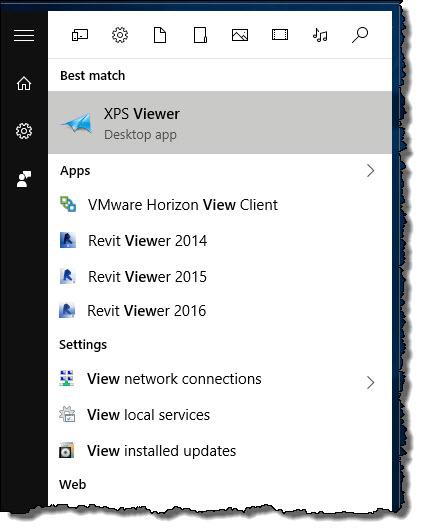Open the hamburger menu in sidebar
The height and width of the screenshot is (529, 422).
pos(24,35)
